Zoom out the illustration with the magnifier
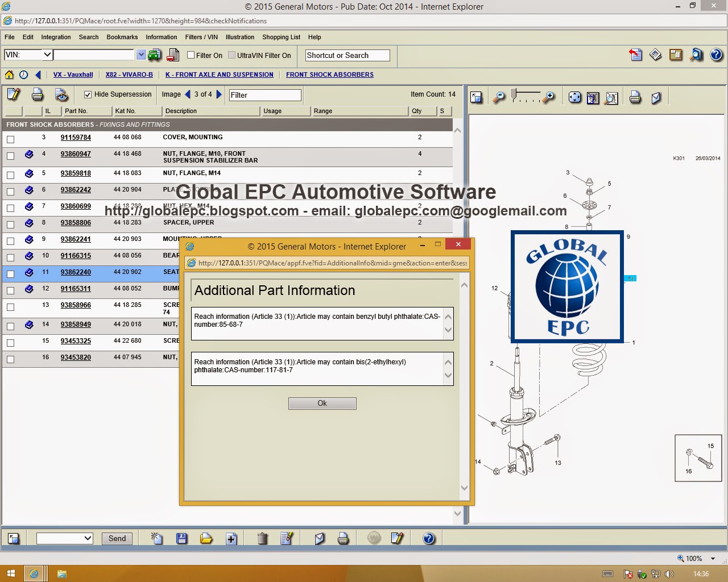The image size is (728, 582). click(499, 97)
